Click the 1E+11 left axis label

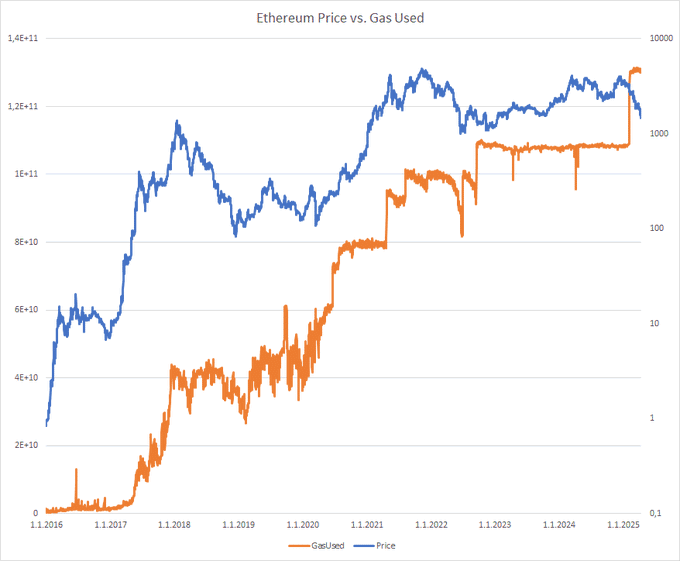coord(26,174)
